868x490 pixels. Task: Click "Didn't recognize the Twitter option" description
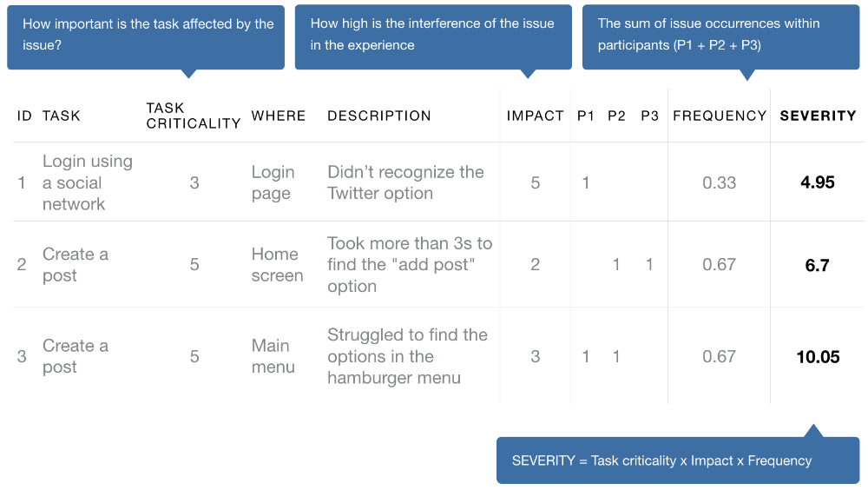tap(405, 182)
